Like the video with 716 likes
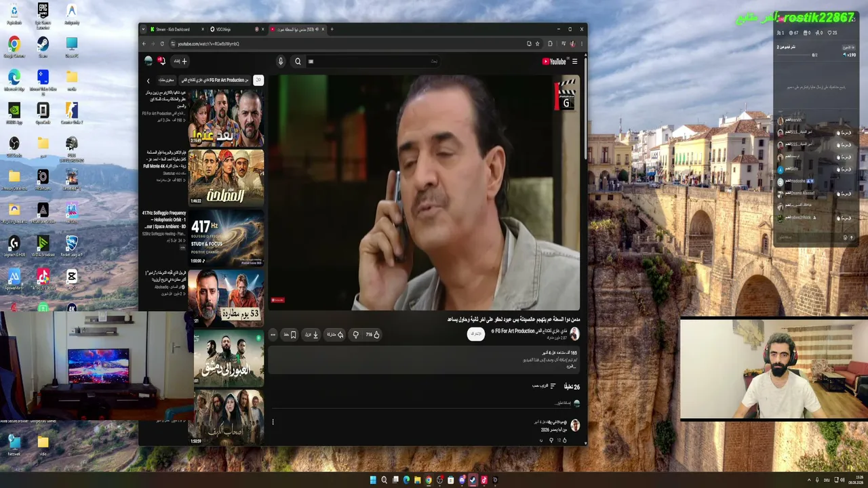Screen dimensions: 868x488 pyautogui.click(x=373, y=335)
